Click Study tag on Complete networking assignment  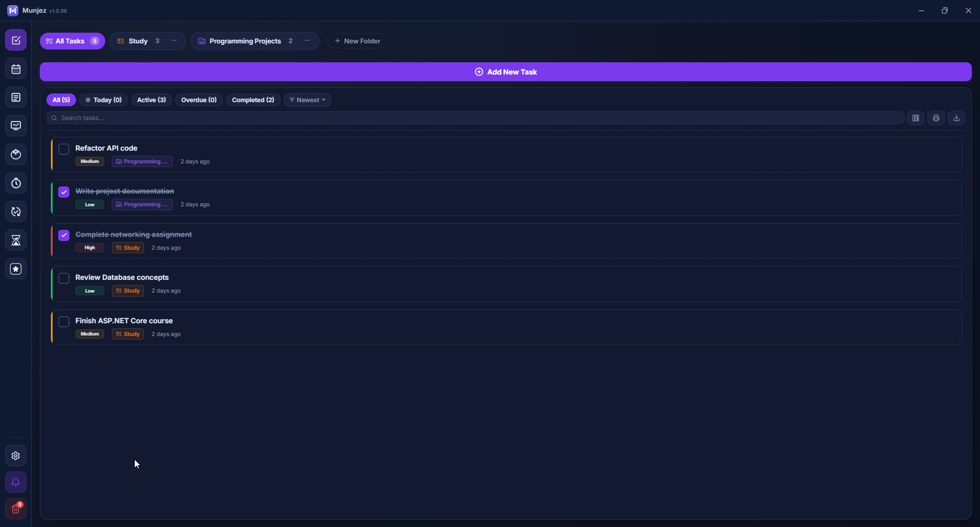(128, 248)
